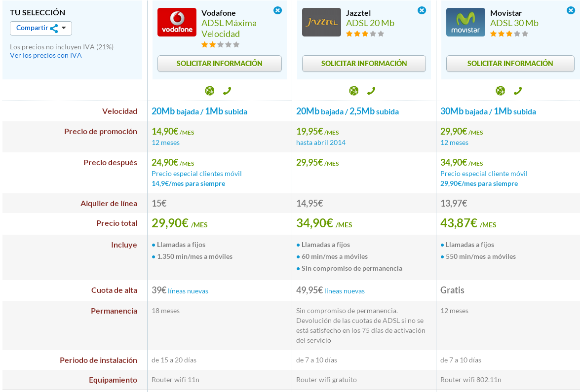The height and width of the screenshot is (392, 581).
Task: Request information for Movistar plan
Action: pos(510,64)
